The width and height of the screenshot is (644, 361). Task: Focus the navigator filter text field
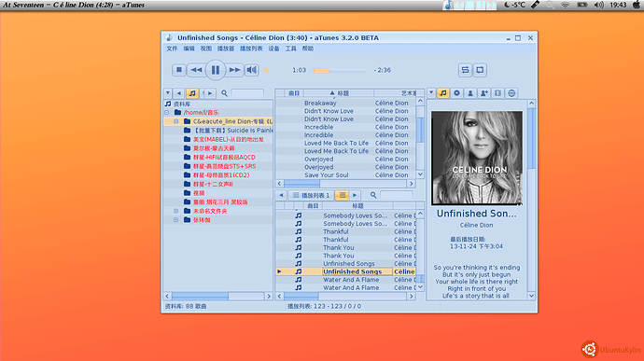click(247, 93)
